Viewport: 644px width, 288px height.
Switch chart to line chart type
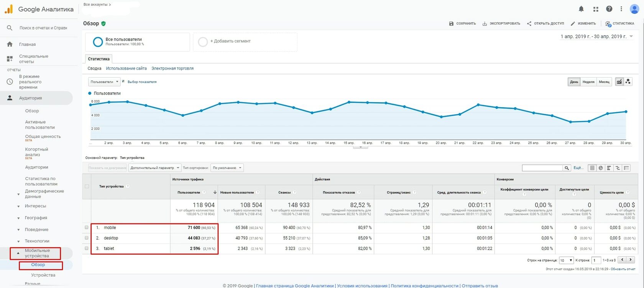(x=619, y=81)
